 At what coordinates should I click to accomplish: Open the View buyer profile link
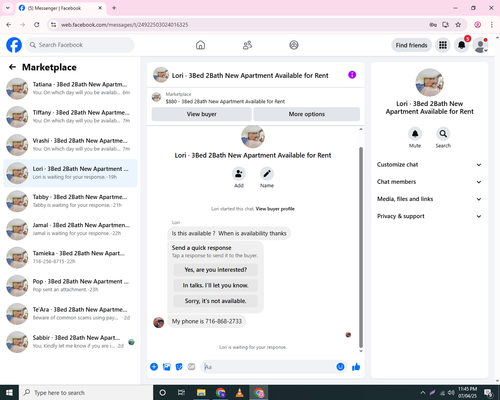[275, 209]
